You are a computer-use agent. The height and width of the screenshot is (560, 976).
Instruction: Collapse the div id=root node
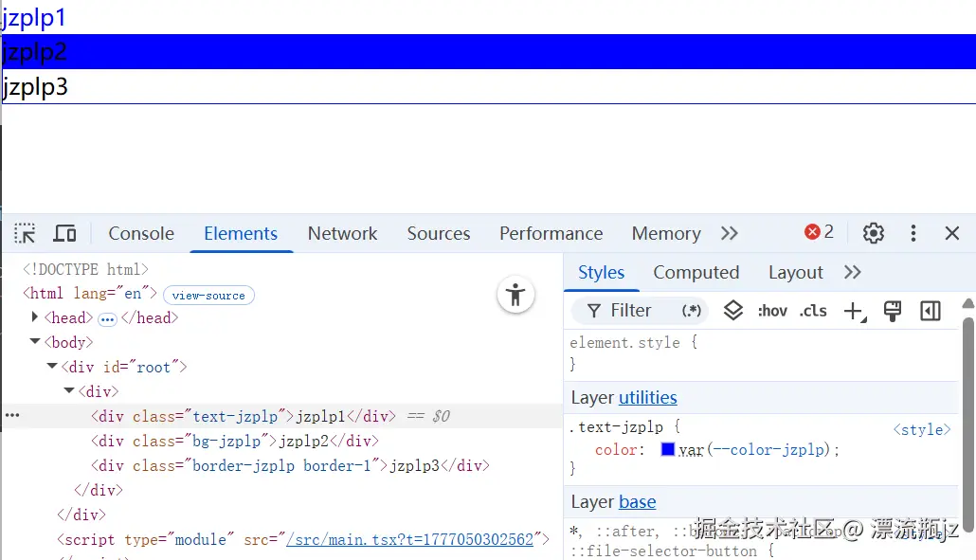(52, 367)
